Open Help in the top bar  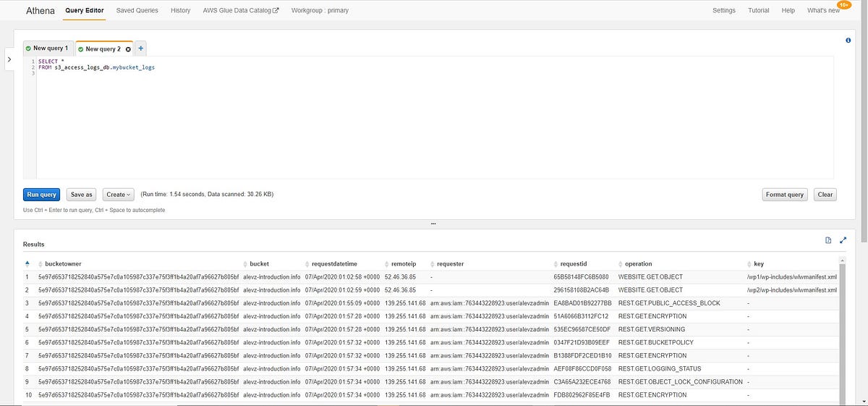[788, 11]
